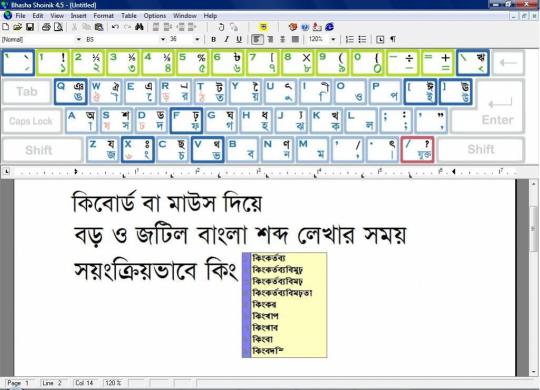The image size is (540, 390).
Task: Toggle paragraph marks with the pilcrow icon
Action: point(393,39)
